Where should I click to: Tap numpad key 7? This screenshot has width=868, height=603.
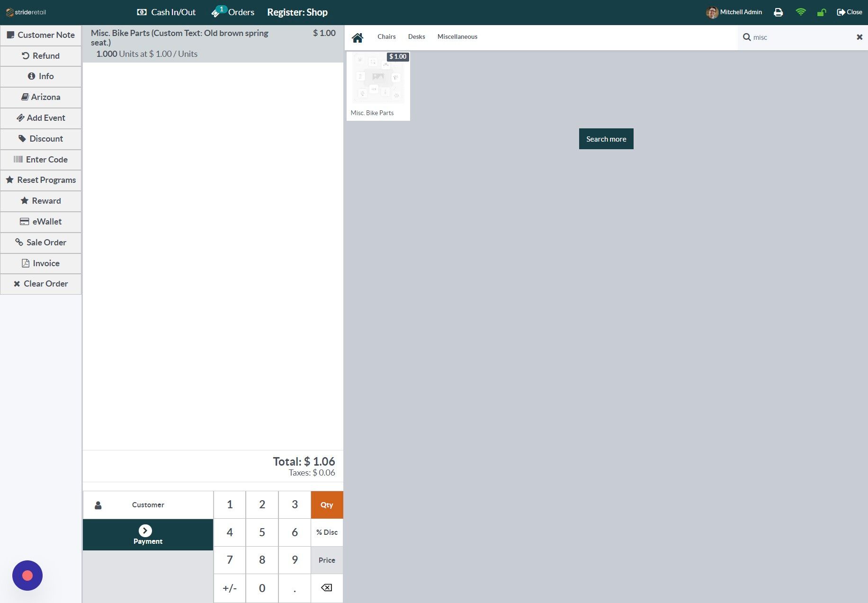[x=230, y=560]
